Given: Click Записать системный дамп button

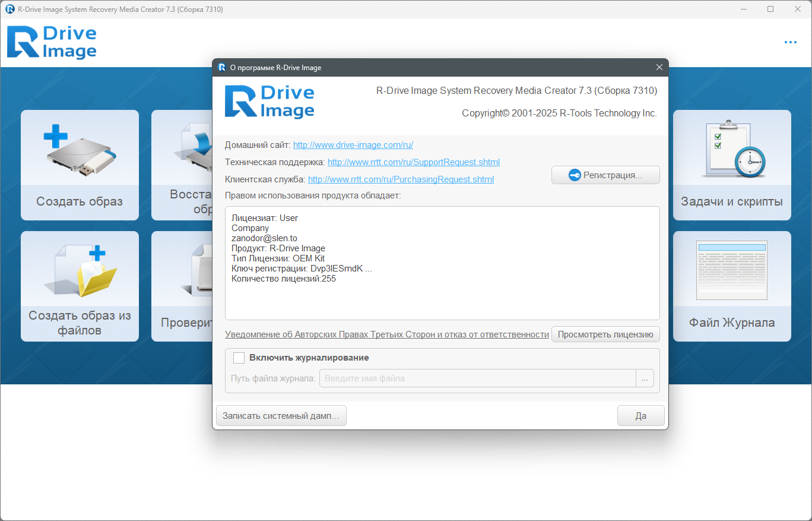Looking at the screenshot, I should tap(281, 416).
